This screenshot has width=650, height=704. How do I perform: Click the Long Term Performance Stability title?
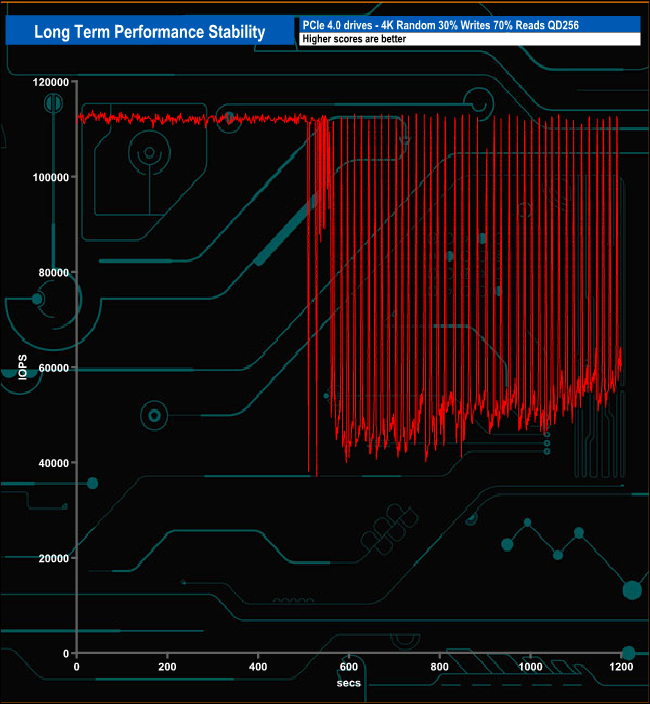pos(150,32)
